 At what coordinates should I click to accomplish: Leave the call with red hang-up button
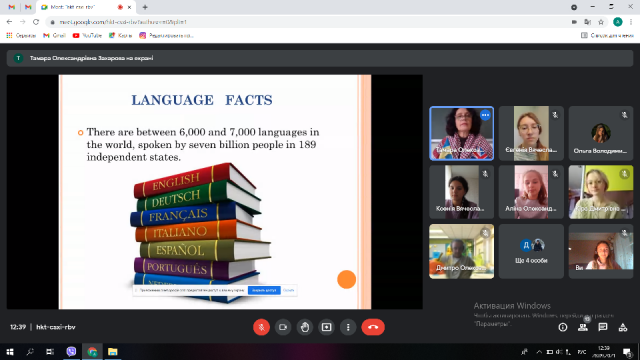373,327
